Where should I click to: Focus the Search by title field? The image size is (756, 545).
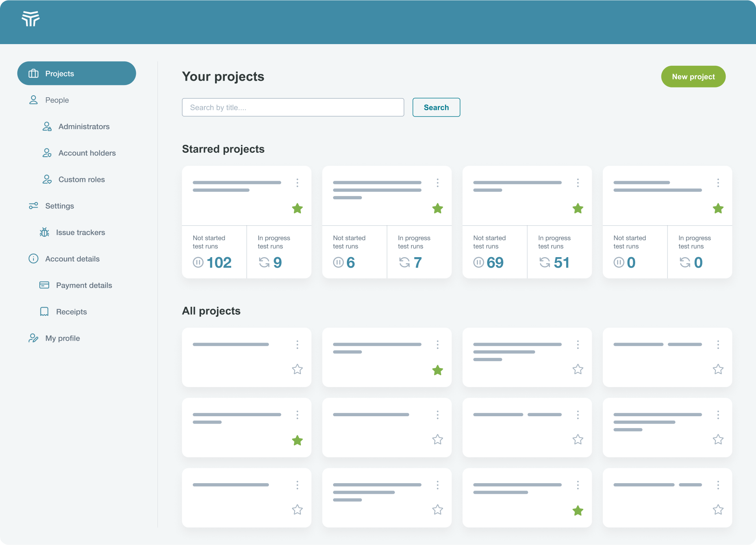click(x=293, y=108)
